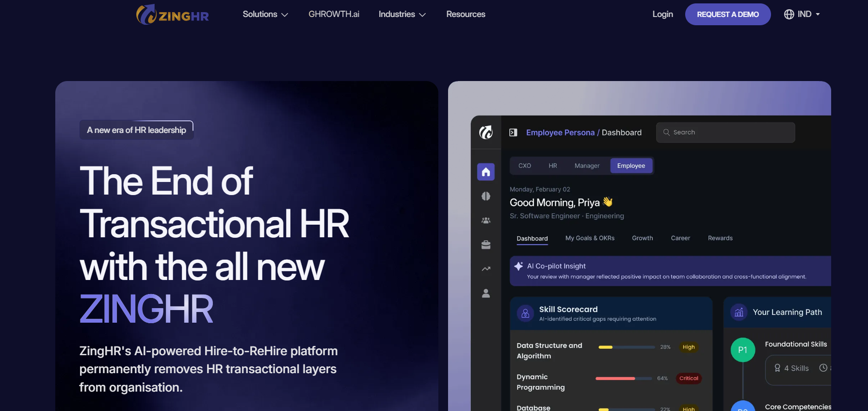Click the Skill Scorecard card icon
The width and height of the screenshot is (868, 411).
(x=525, y=313)
